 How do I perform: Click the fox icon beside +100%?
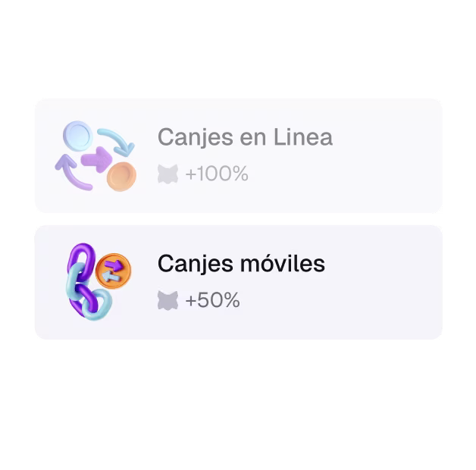168,174
